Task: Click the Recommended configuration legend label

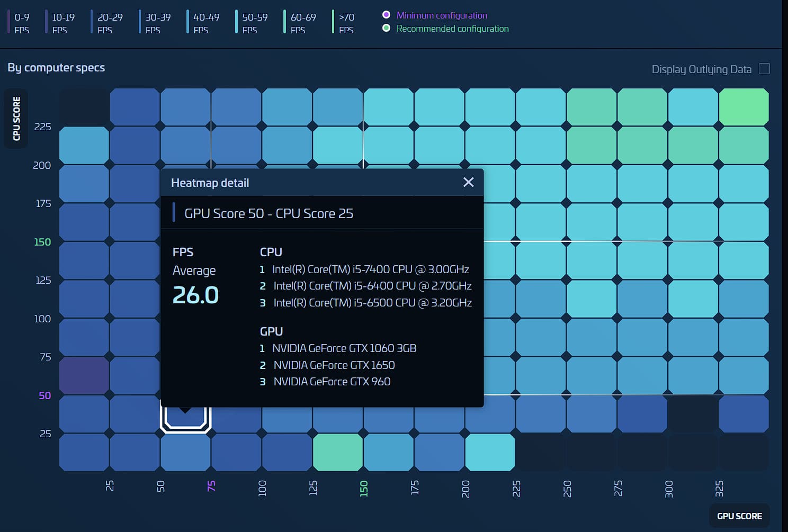Action: tap(452, 29)
